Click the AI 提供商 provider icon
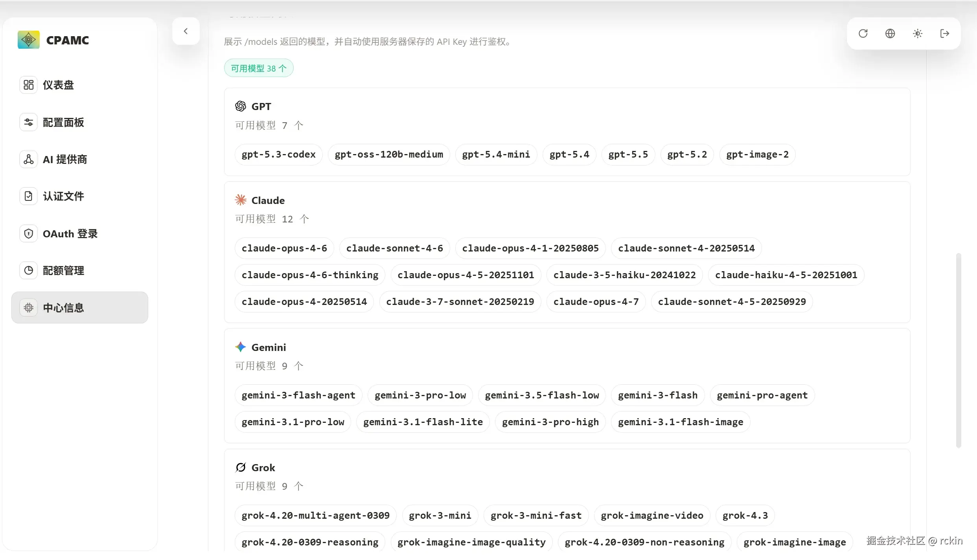 pyautogui.click(x=28, y=159)
